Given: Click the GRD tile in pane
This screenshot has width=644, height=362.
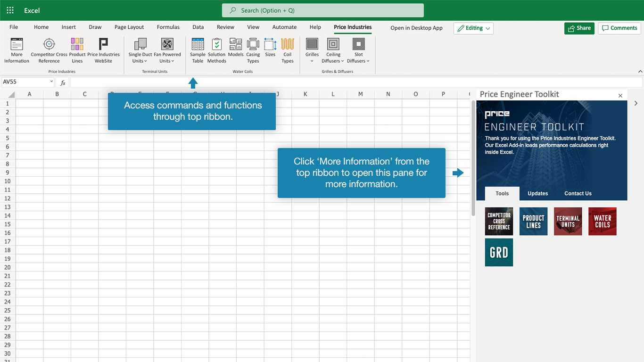Looking at the screenshot, I should pos(499,252).
